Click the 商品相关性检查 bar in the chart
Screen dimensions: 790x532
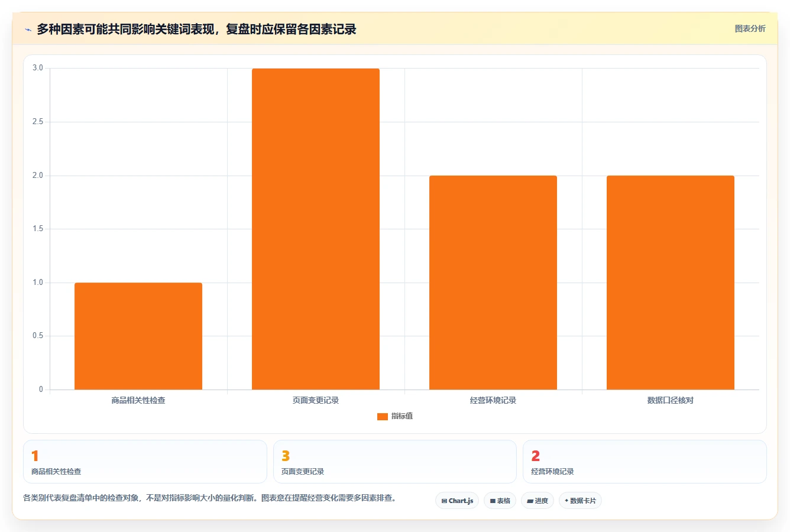pos(138,336)
